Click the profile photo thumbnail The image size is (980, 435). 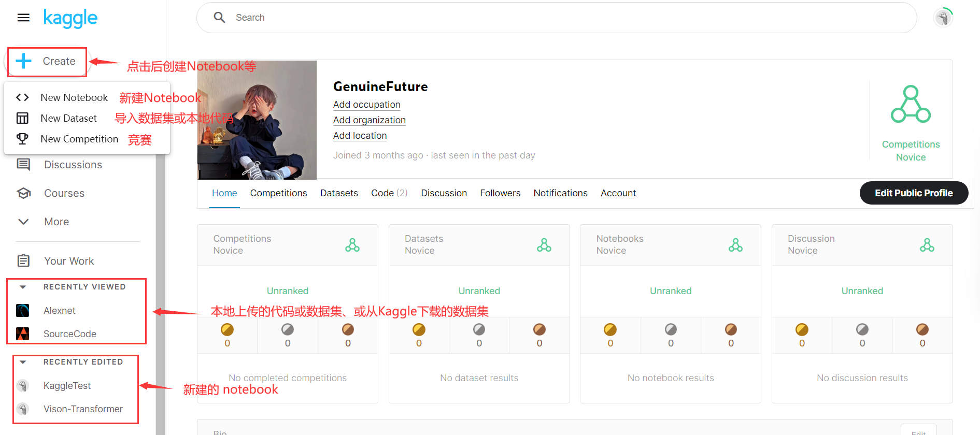click(x=257, y=120)
